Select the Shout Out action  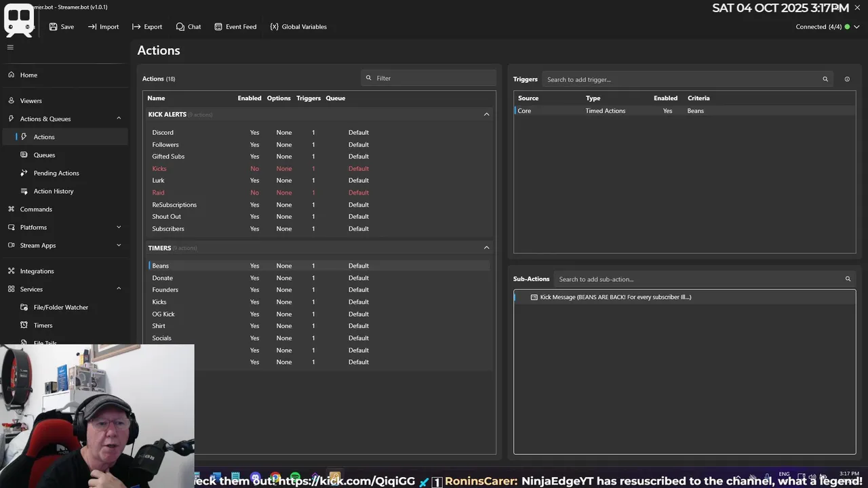[x=319, y=217]
